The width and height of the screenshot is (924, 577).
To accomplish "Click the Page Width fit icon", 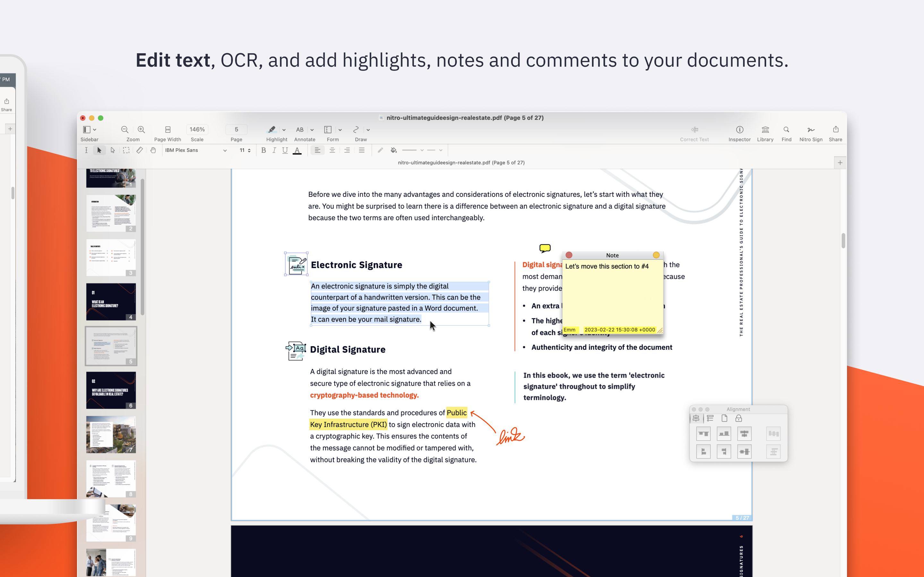I will coord(167,130).
